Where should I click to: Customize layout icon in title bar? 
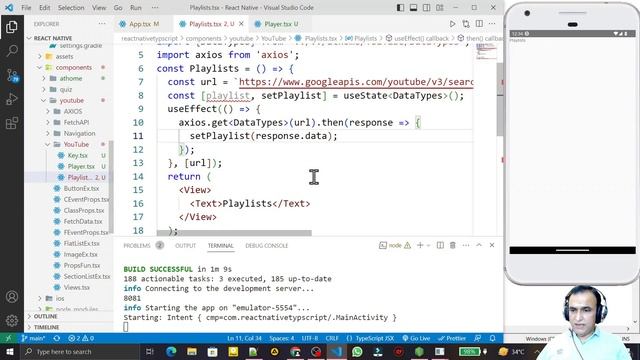coord(440,8)
